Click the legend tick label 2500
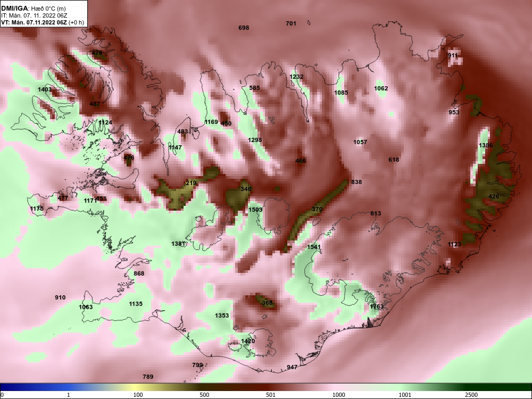The height and width of the screenshot is (399, 532). tap(471, 395)
